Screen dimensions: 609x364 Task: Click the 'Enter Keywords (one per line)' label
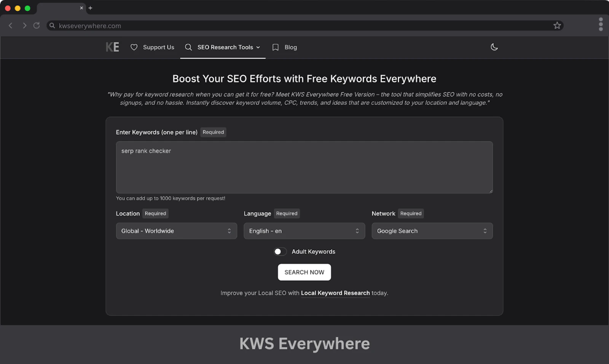point(157,132)
